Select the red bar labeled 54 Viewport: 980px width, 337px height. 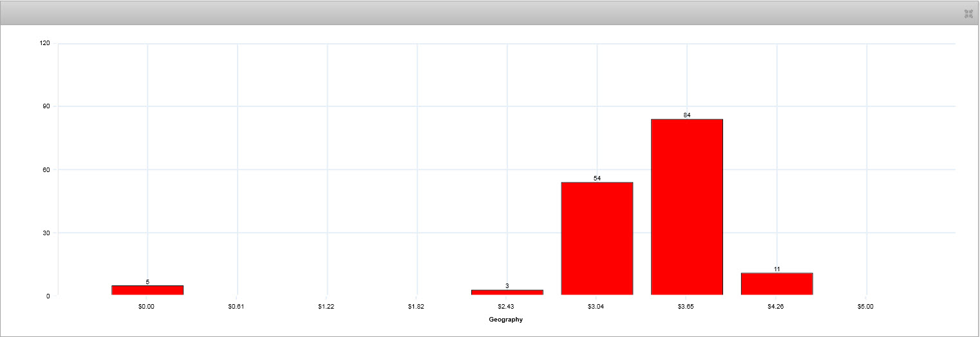pos(597,238)
